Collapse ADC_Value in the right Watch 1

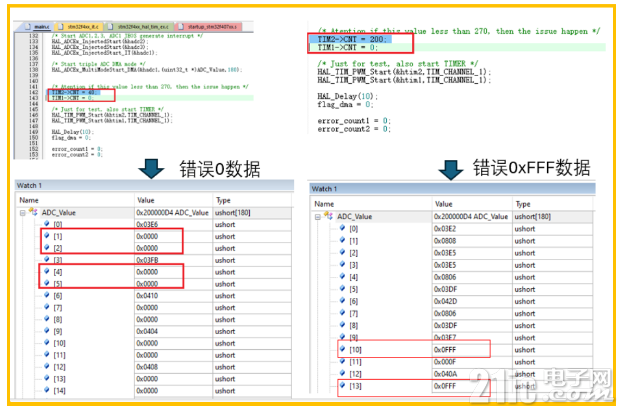(317, 217)
